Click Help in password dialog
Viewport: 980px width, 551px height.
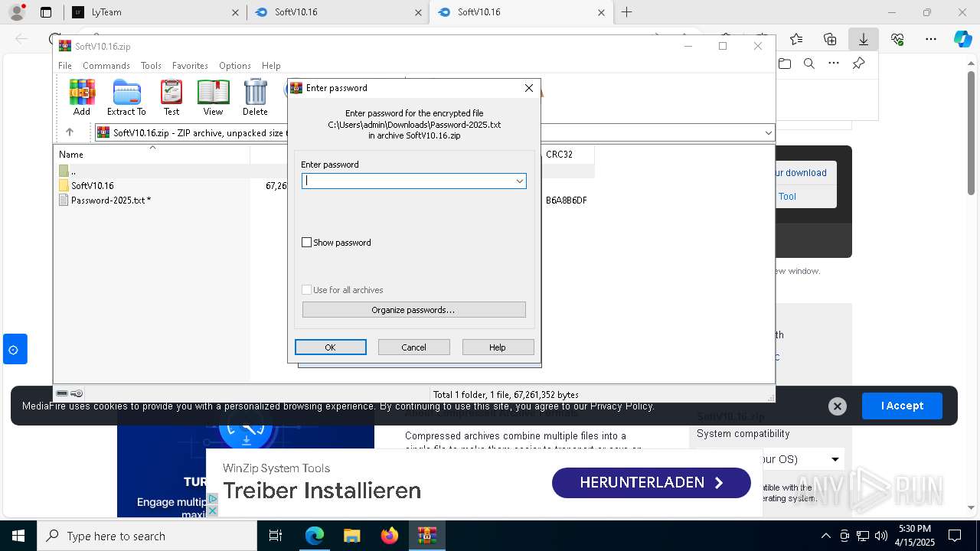[x=498, y=347]
